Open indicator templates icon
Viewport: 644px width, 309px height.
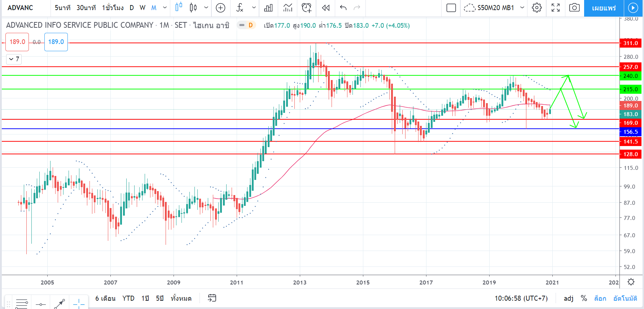tap(288, 8)
